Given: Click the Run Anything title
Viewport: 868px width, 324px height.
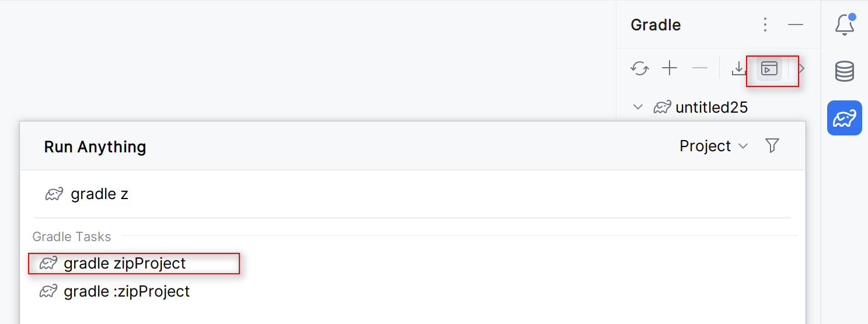Looking at the screenshot, I should [x=95, y=147].
